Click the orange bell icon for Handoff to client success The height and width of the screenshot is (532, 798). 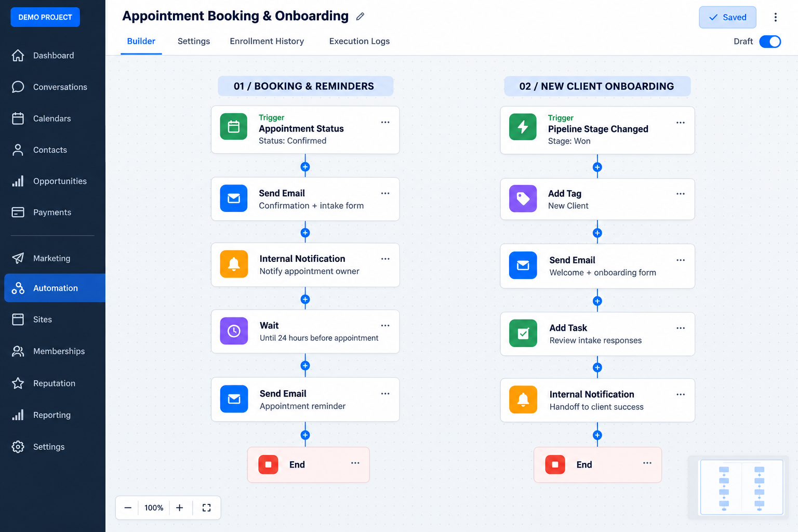[x=523, y=400]
